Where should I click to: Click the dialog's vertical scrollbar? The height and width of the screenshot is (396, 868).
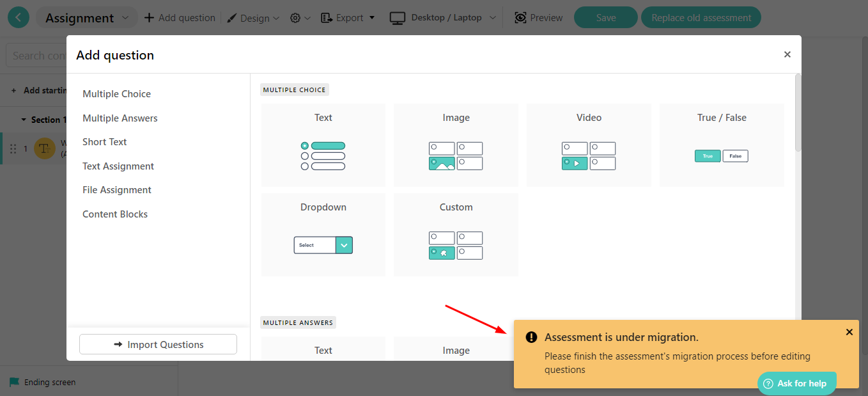[x=798, y=113]
